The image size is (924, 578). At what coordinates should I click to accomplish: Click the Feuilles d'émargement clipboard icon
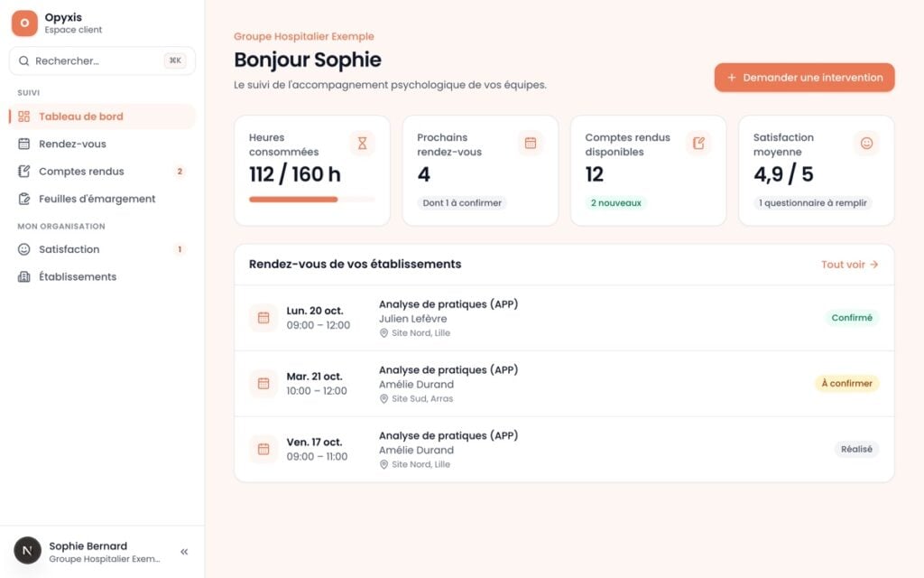(x=23, y=199)
